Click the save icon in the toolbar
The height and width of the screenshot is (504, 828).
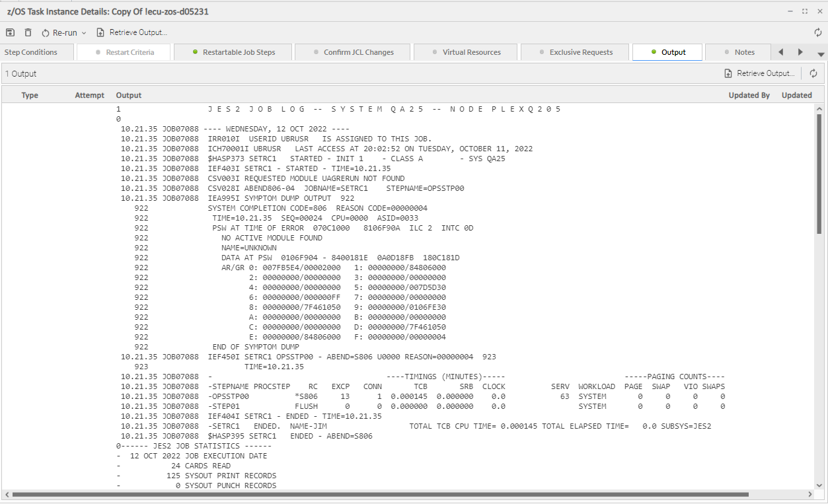coord(10,32)
